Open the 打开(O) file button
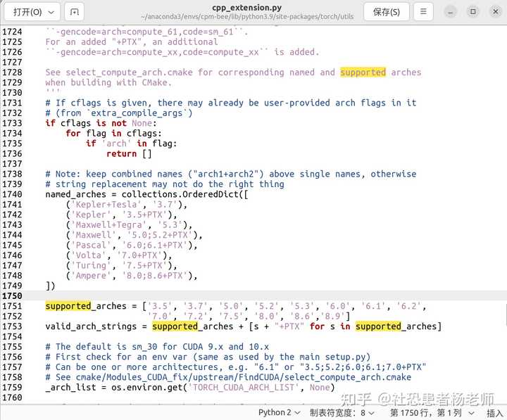 point(27,12)
